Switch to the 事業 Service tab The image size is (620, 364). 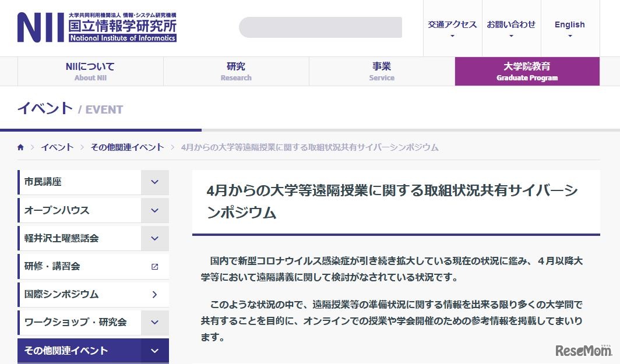(x=381, y=71)
